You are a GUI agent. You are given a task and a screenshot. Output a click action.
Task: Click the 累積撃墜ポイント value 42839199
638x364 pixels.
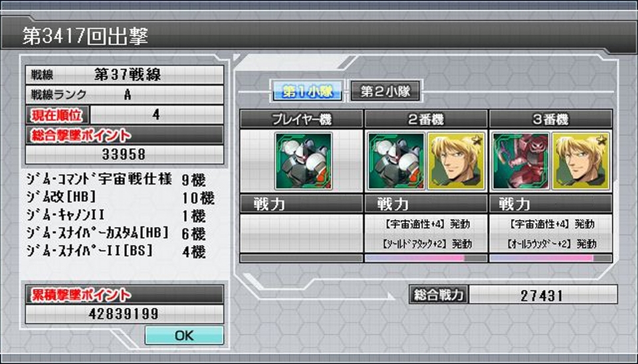coord(124,314)
